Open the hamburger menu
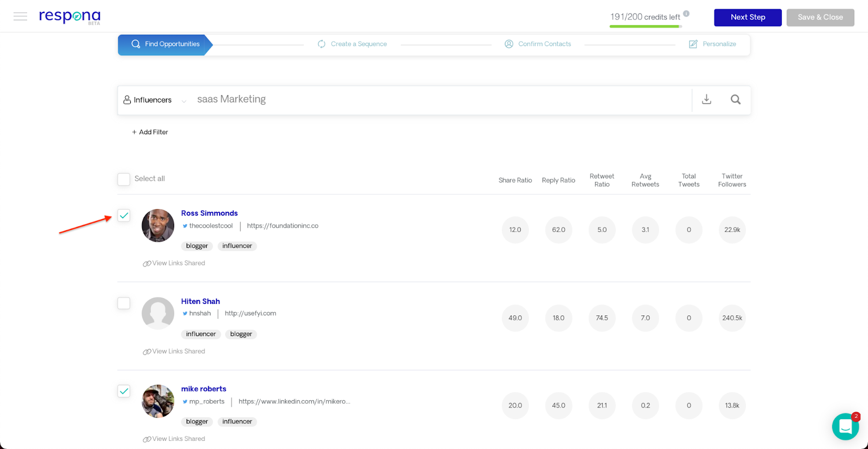The width and height of the screenshot is (868, 449). pos(21,16)
